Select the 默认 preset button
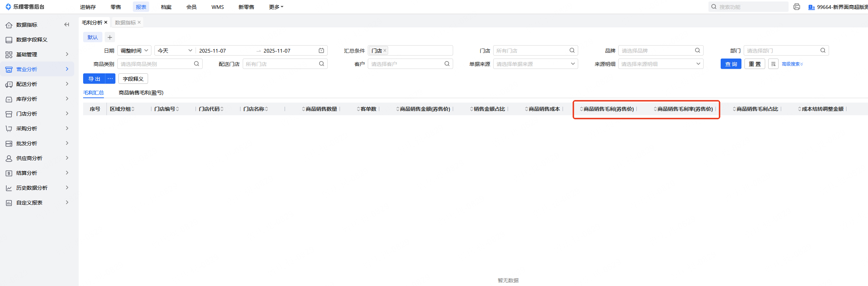This screenshot has height=286, width=868. pyautogui.click(x=93, y=37)
